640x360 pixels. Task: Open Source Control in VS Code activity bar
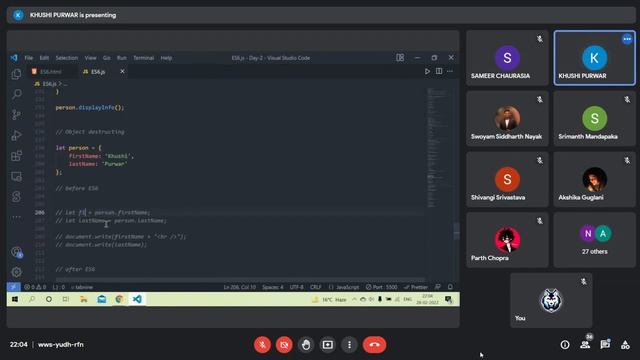pyautogui.click(x=16, y=115)
